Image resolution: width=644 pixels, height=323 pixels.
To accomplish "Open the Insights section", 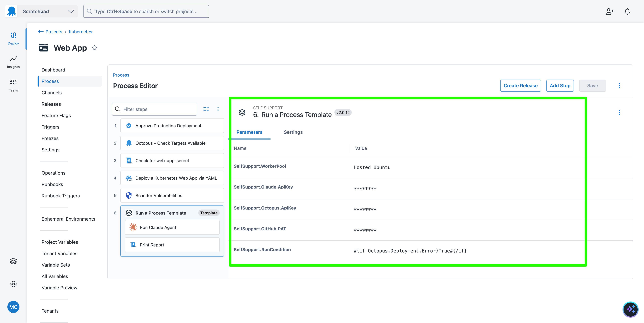I will [13, 62].
